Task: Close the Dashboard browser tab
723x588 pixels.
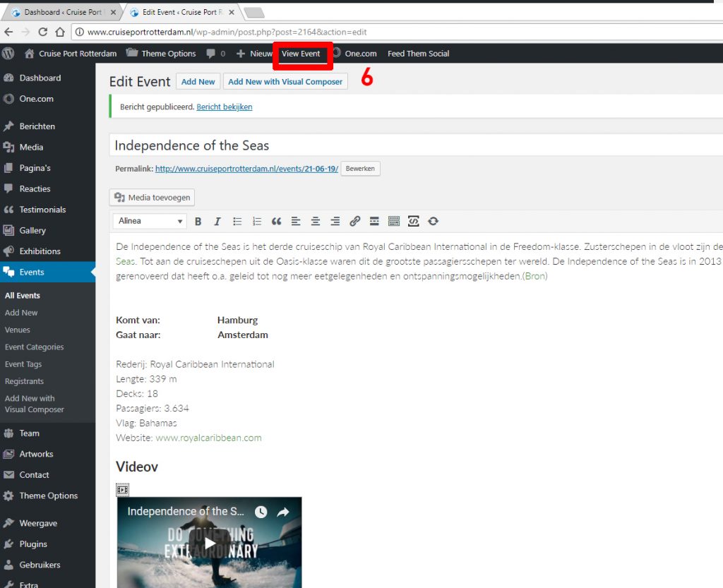Action: (113, 13)
